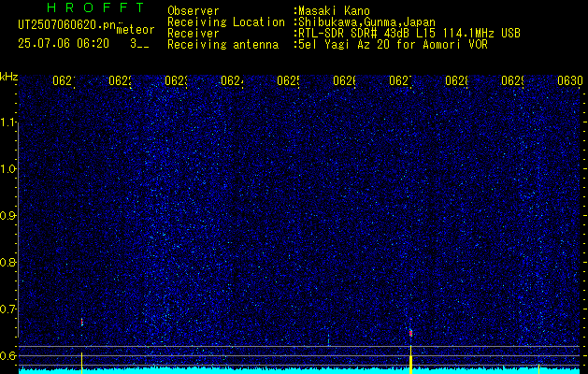Click the tall yellow power spike at 0627
This screenshot has width=588, height=374.
pyautogui.click(x=410, y=359)
